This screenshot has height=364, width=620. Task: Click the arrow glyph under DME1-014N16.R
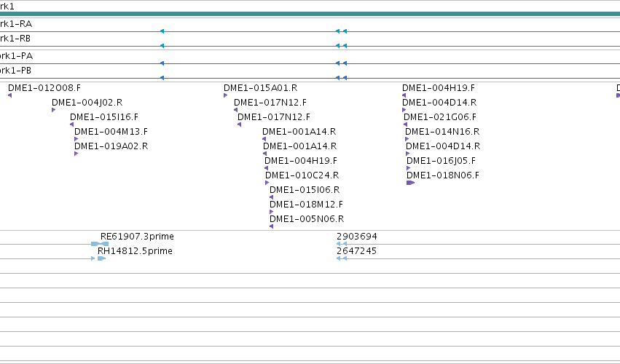pos(407,139)
